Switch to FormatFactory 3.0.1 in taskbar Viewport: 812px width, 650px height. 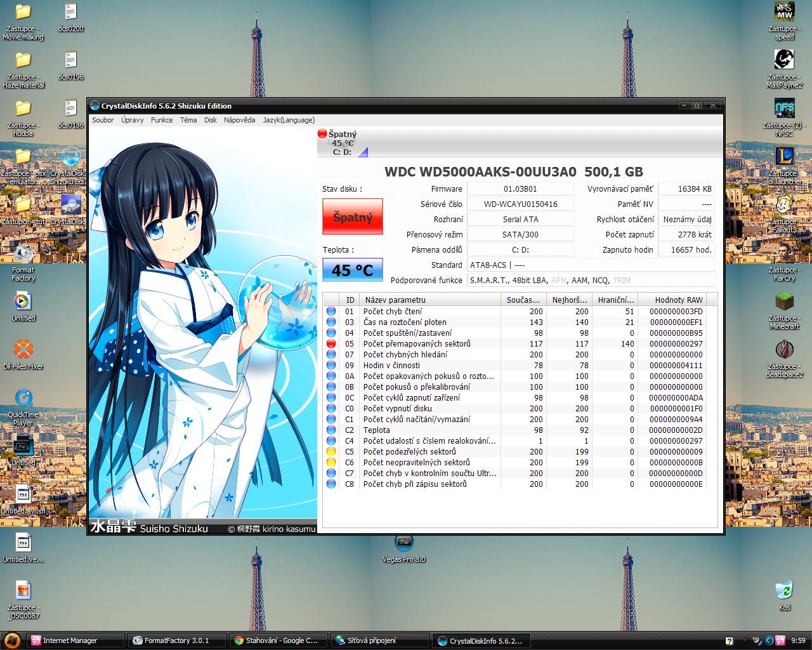point(177,640)
